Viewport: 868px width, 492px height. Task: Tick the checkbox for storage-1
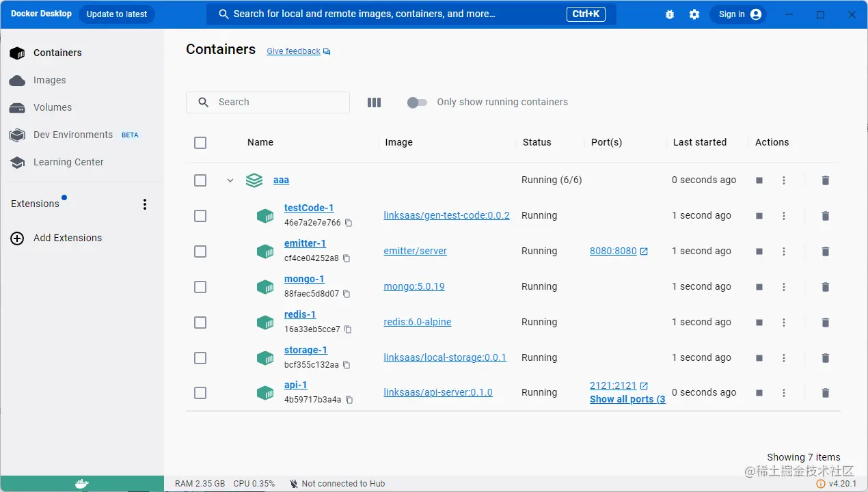200,358
